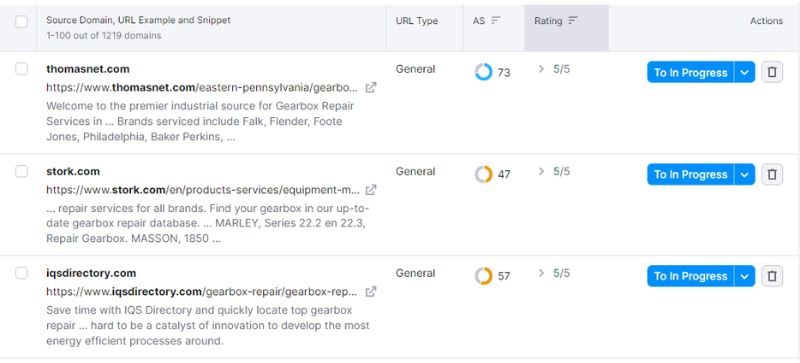
Task: Click the snippet beginning 'repair services for all brands'
Action: tap(208, 224)
